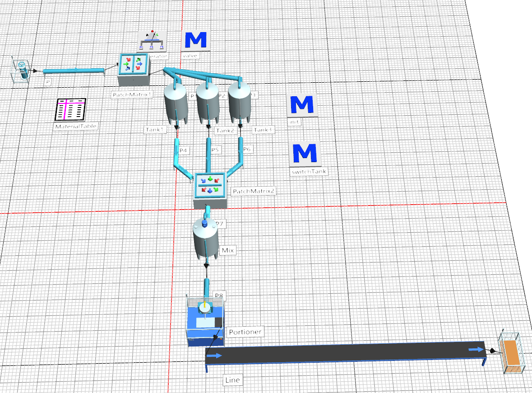Open the init method icon
This screenshot has height=393, width=532.
coord(301,105)
